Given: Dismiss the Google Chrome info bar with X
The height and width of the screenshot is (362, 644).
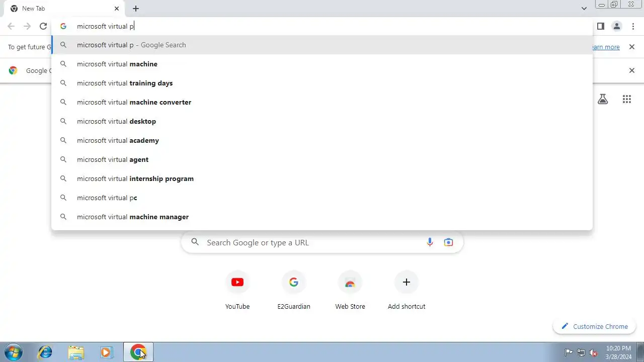Looking at the screenshot, I should pos(632,70).
